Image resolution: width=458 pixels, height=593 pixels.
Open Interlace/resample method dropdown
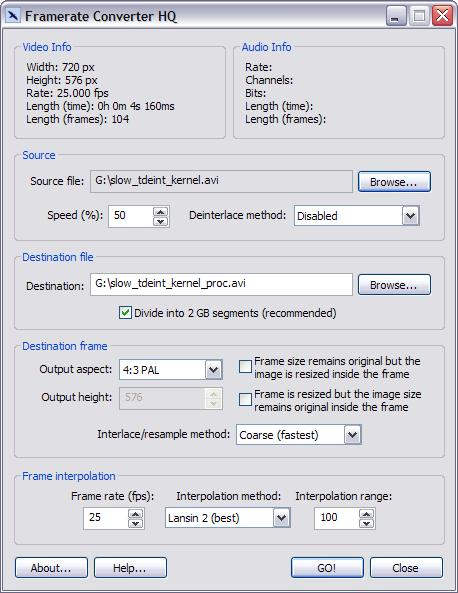(352, 435)
